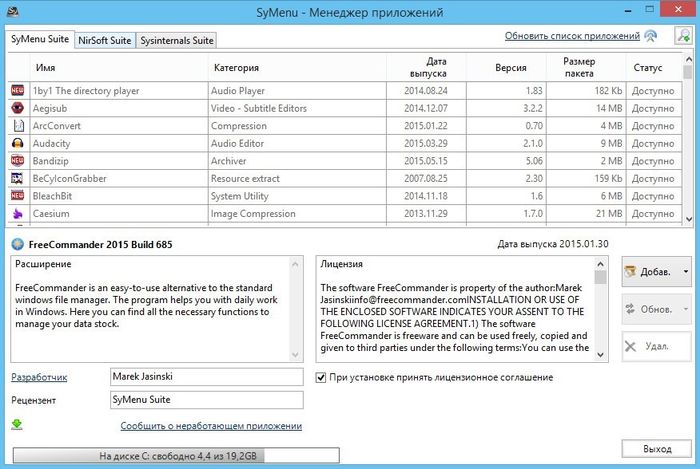
Task: Click the satellite refresh icon
Action: pyautogui.click(x=651, y=37)
